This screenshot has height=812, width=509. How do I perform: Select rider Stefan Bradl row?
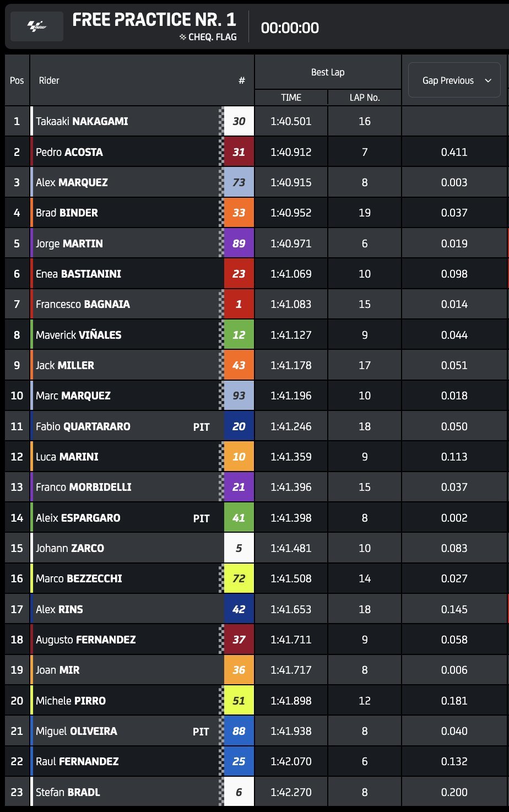(x=68, y=792)
